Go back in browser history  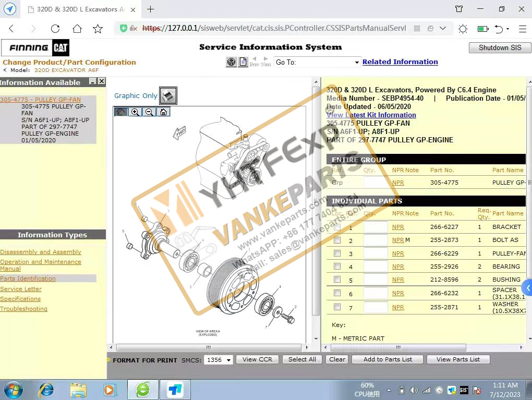click(11, 29)
